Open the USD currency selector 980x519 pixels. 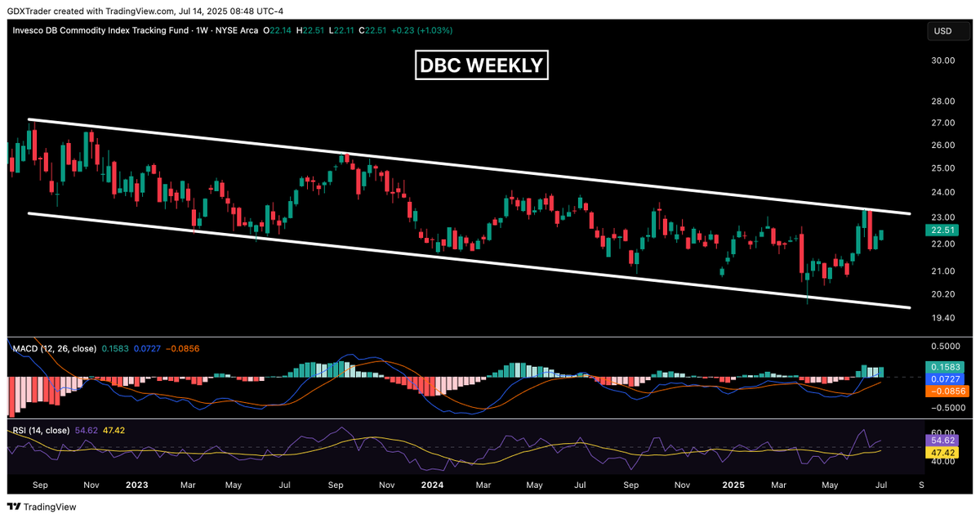pyautogui.click(x=947, y=32)
